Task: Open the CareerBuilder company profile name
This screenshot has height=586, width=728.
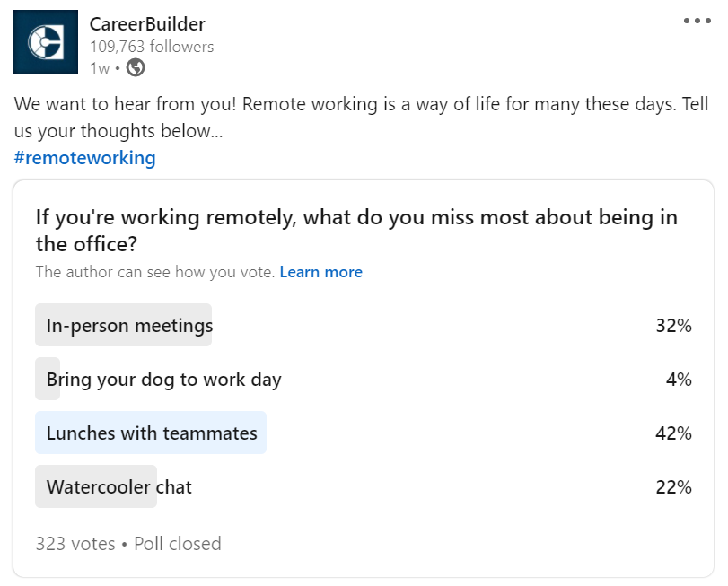Action: tap(145, 24)
